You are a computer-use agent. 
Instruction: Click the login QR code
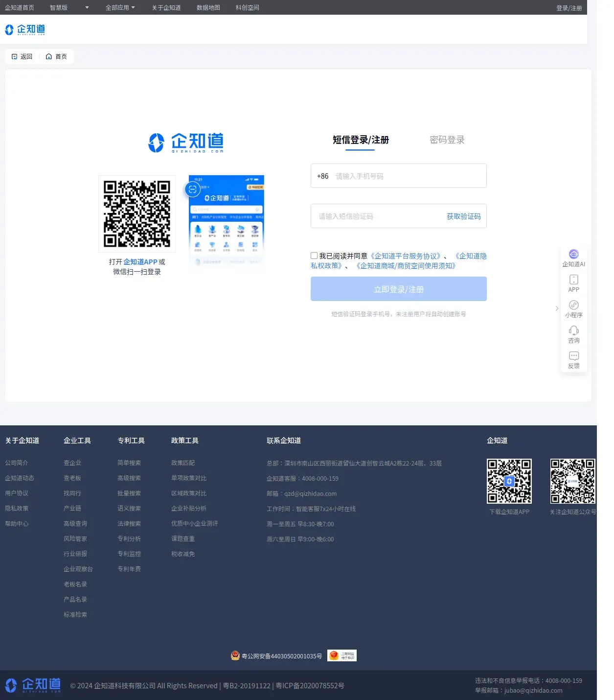(137, 214)
